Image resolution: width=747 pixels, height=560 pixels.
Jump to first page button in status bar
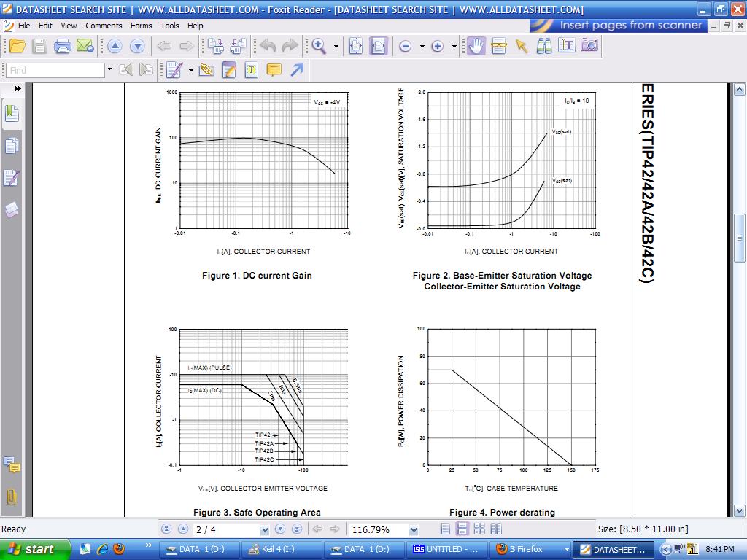pyautogui.click(x=166, y=529)
